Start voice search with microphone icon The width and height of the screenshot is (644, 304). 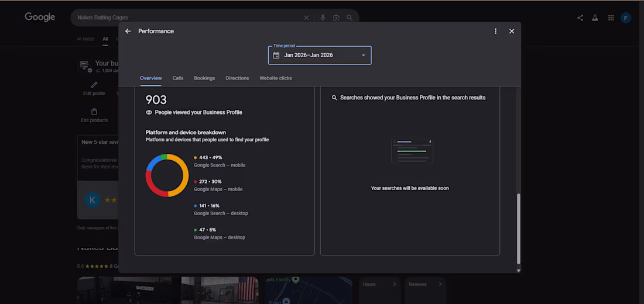(323, 18)
